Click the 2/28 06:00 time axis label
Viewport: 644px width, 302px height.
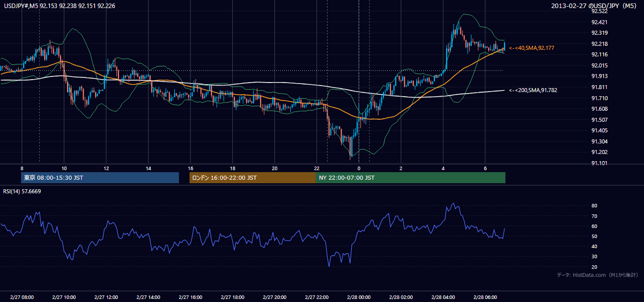coord(485,297)
